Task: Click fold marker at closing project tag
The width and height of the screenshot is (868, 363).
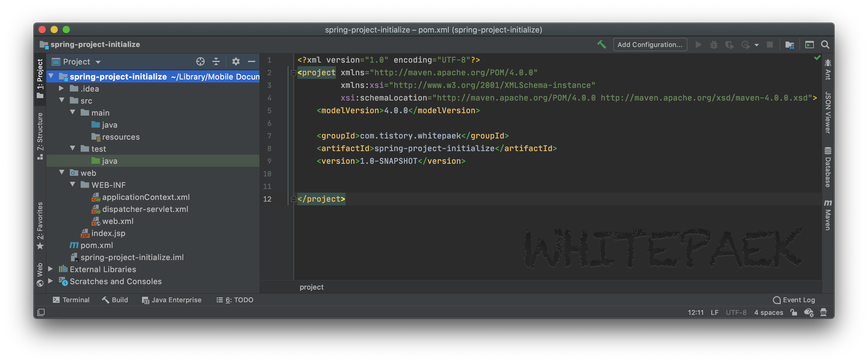Action: pos(293,199)
